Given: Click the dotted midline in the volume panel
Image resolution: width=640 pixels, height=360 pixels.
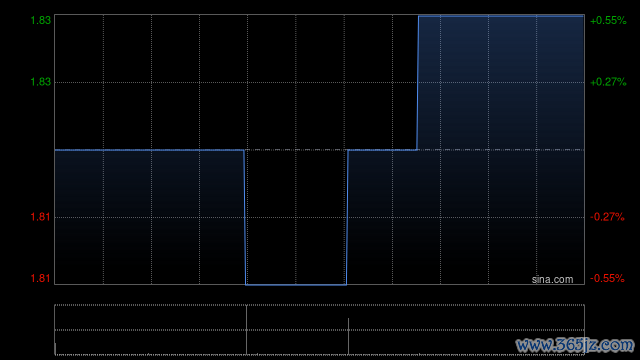Looking at the screenshot, I should 319,330.
